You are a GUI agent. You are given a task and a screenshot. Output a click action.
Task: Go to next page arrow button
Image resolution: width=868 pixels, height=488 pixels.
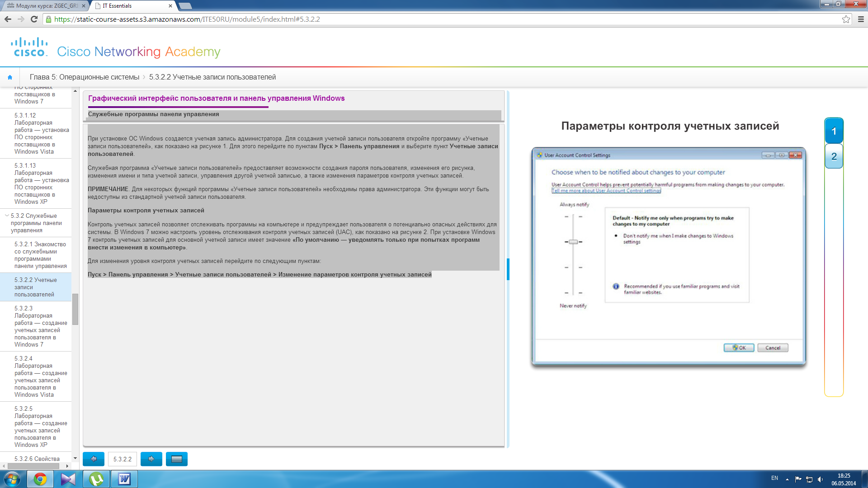pyautogui.click(x=151, y=459)
